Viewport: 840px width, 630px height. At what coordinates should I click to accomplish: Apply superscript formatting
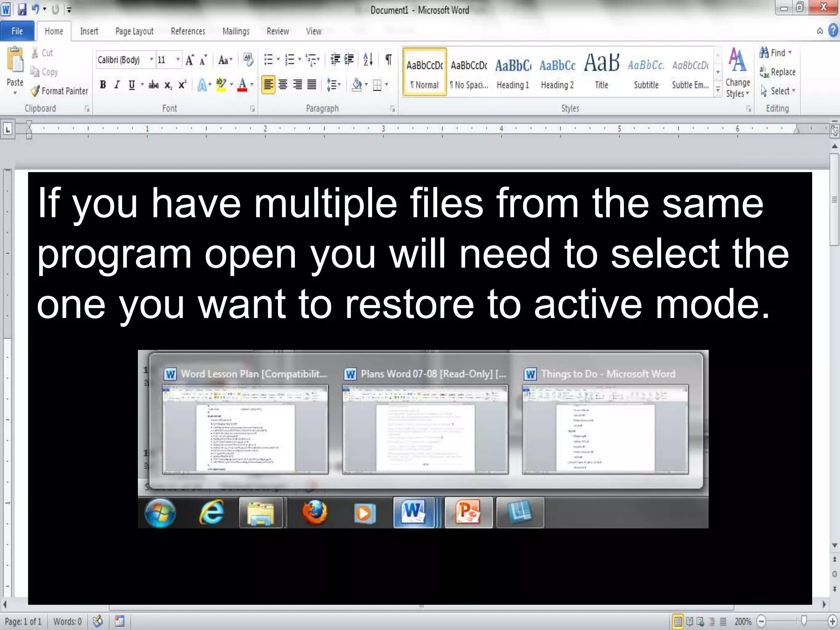pos(182,84)
